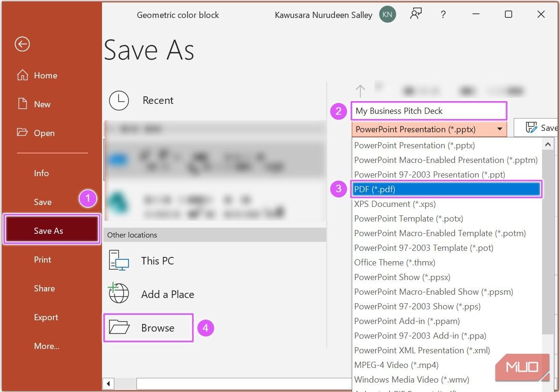Click the horizontal scrollbar left arrow
This screenshot has width=560, height=392.
[x=108, y=384]
